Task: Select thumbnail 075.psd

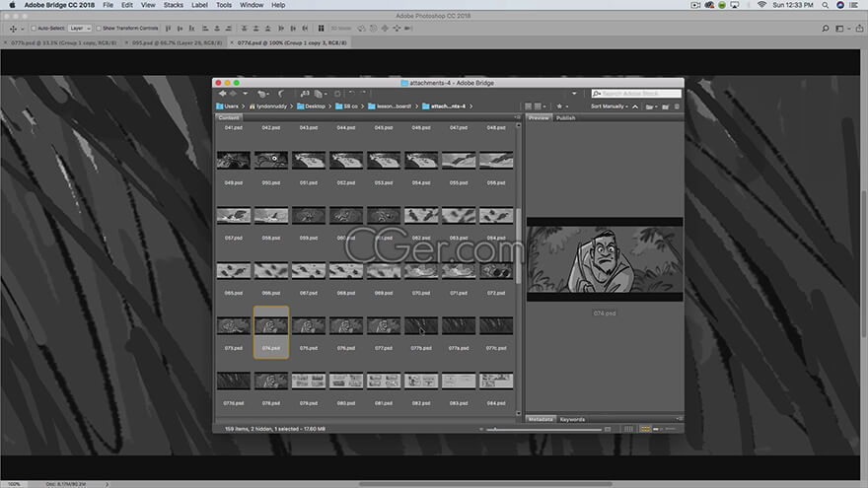Action: coord(309,325)
